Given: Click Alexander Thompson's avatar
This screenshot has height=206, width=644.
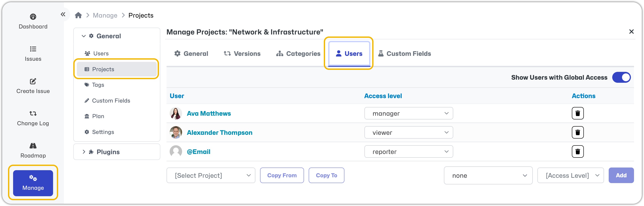Looking at the screenshot, I should point(176,132).
